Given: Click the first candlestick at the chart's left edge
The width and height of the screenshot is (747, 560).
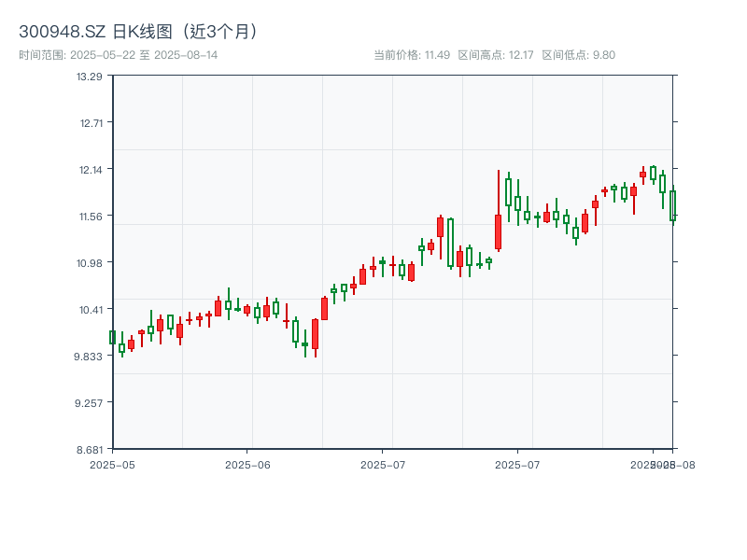Looking at the screenshot, I should tap(112, 337).
